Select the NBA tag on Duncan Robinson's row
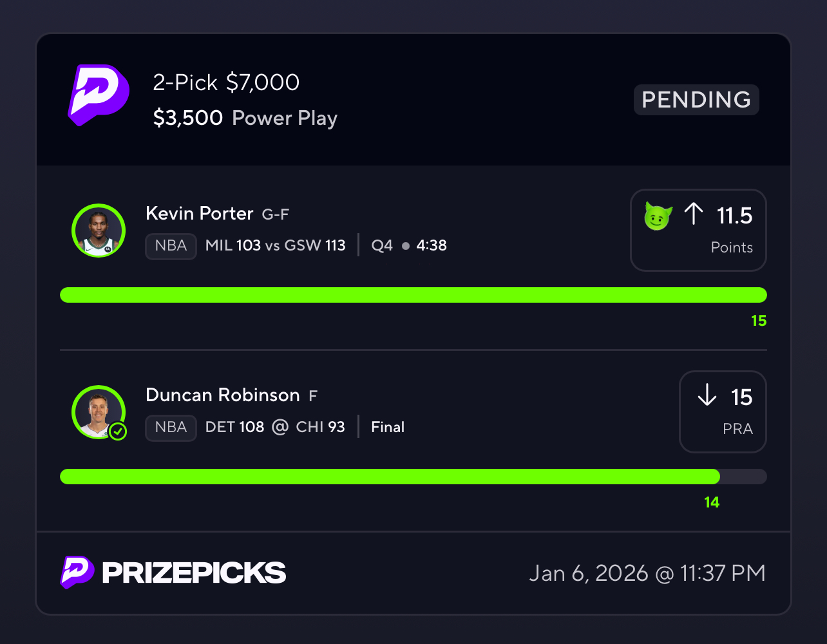827x644 pixels. (x=171, y=428)
